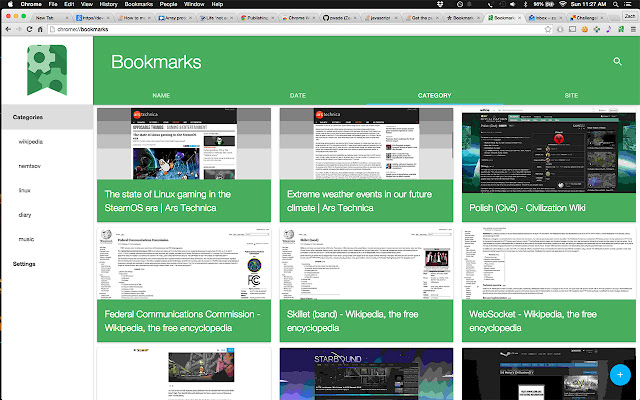Open the search magnifier in the Bookmarks header
Image resolution: width=640 pixels, height=400 pixels.
(x=618, y=62)
